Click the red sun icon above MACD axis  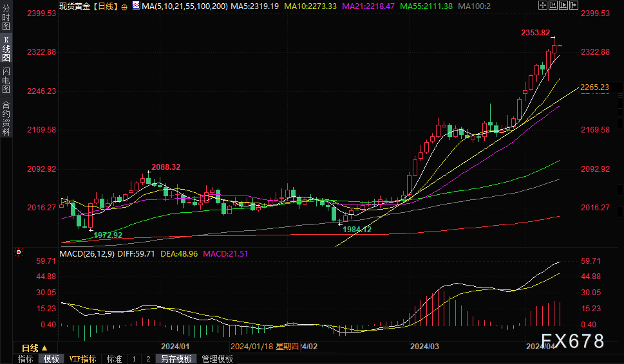tap(20, 251)
